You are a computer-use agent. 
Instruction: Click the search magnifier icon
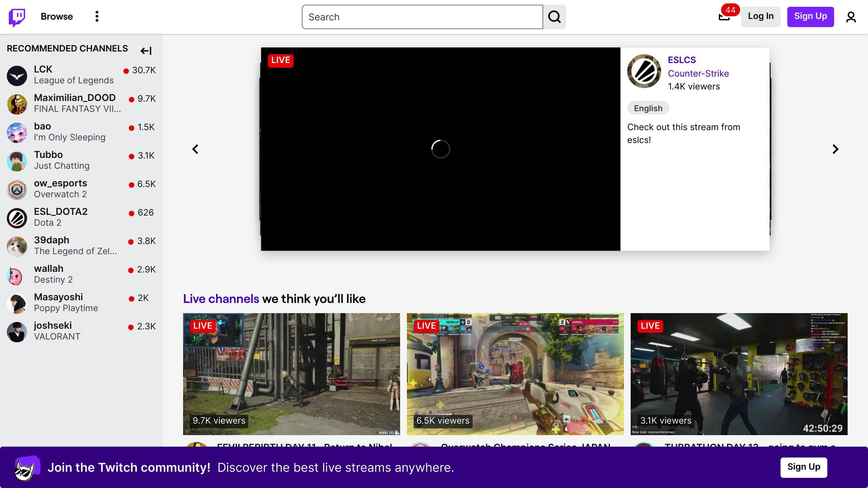click(554, 17)
